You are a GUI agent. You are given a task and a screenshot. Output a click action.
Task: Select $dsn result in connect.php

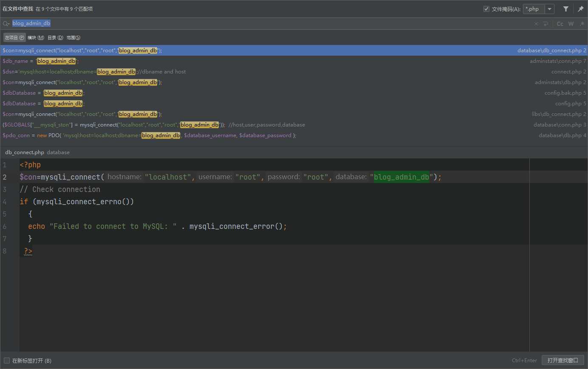(x=294, y=72)
